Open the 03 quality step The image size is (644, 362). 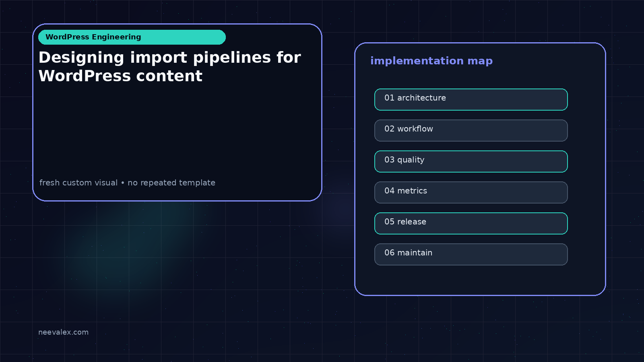pos(471,161)
